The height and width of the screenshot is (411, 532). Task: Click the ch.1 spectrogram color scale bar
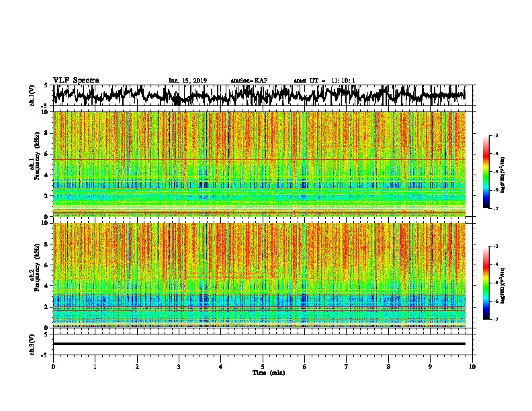tap(486, 172)
